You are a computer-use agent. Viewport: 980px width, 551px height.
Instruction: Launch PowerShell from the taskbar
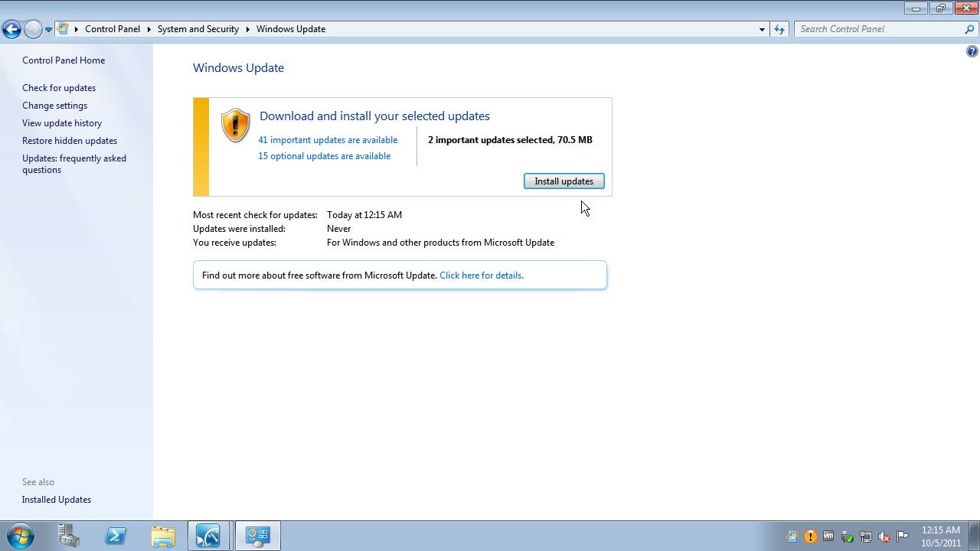click(116, 536)
